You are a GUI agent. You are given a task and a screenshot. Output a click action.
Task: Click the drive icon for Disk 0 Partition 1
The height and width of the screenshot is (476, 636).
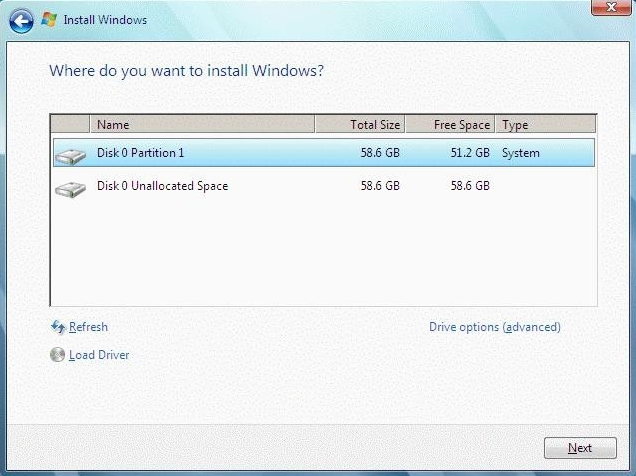(x=71, y=156)
